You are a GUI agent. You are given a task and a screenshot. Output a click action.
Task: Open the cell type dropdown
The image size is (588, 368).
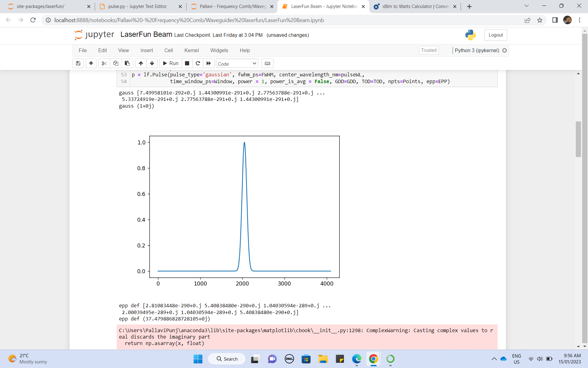236,63
